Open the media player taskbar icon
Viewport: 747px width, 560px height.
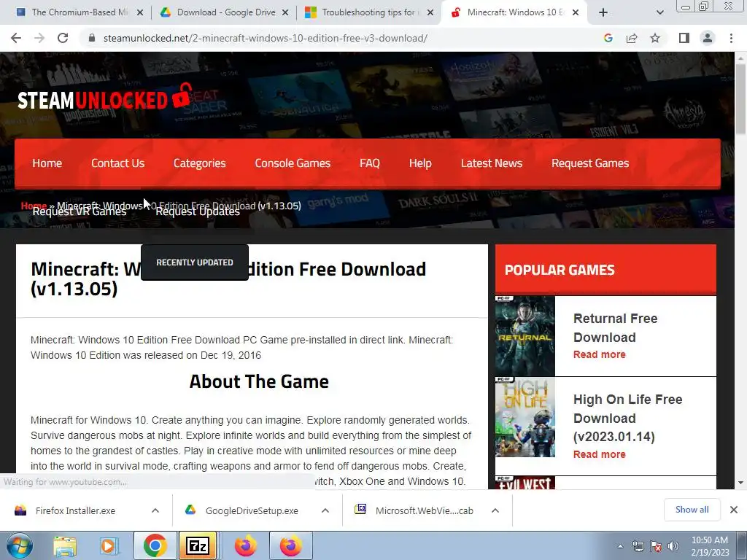click(108, 546)
